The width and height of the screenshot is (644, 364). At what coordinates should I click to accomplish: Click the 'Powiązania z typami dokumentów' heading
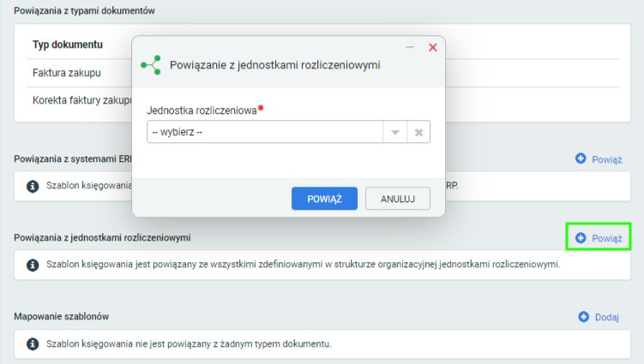(x=84, y=10)
